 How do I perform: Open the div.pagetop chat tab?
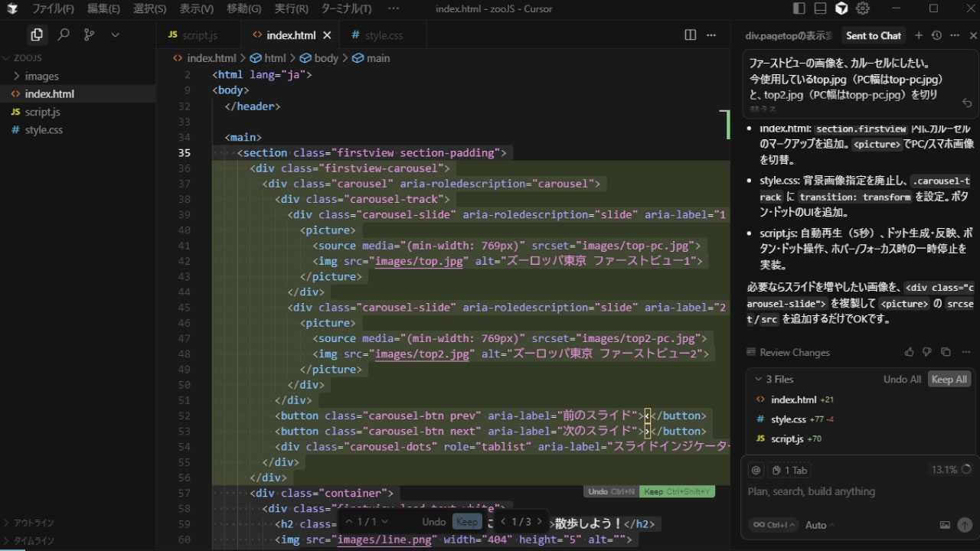pyautogui.click(x=789, y=36)
